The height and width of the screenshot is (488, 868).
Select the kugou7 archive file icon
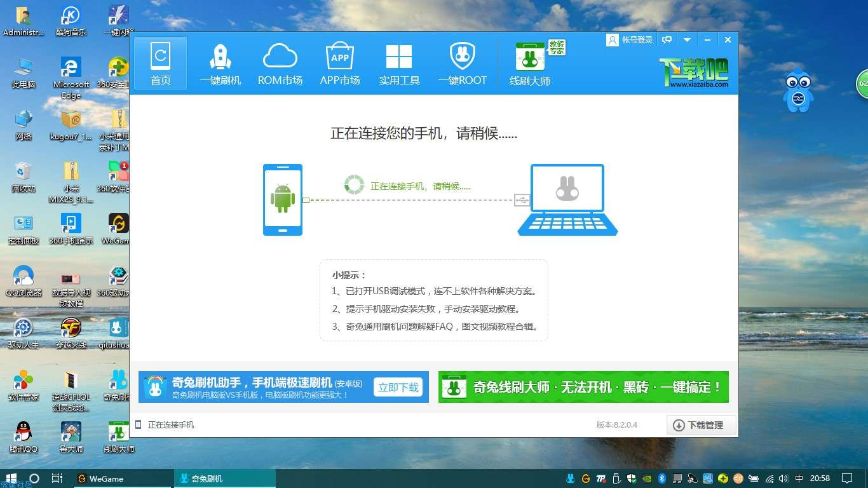click(71, 125)
